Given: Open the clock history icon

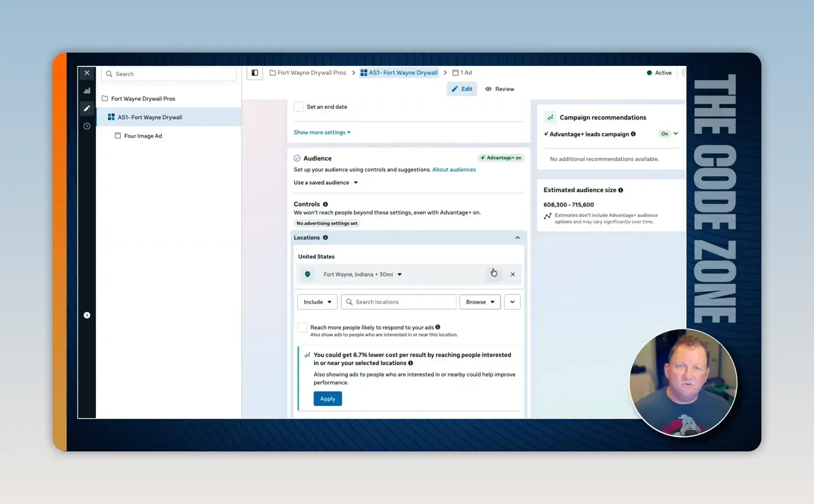Looking at the screenshot, I should coord(87,126).
